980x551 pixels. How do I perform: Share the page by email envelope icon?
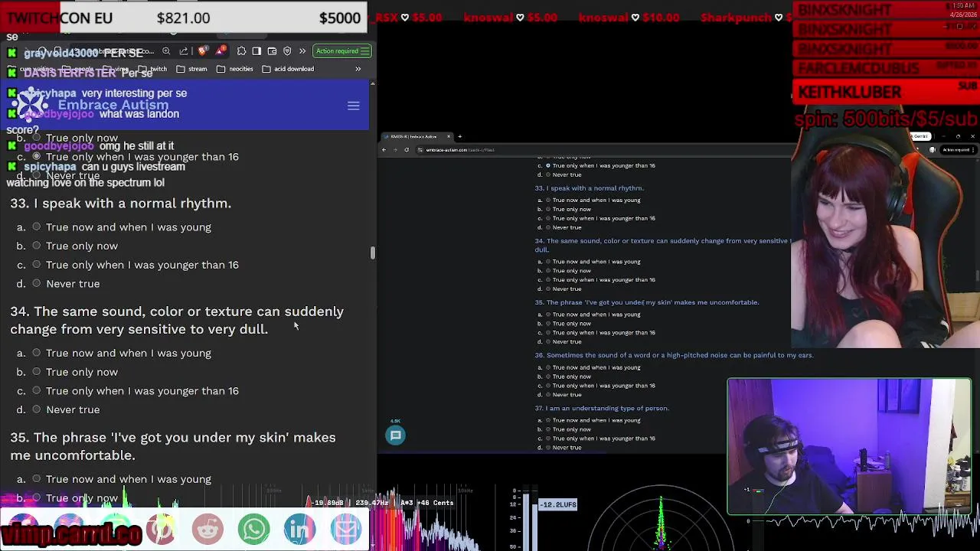pos(346,529)
